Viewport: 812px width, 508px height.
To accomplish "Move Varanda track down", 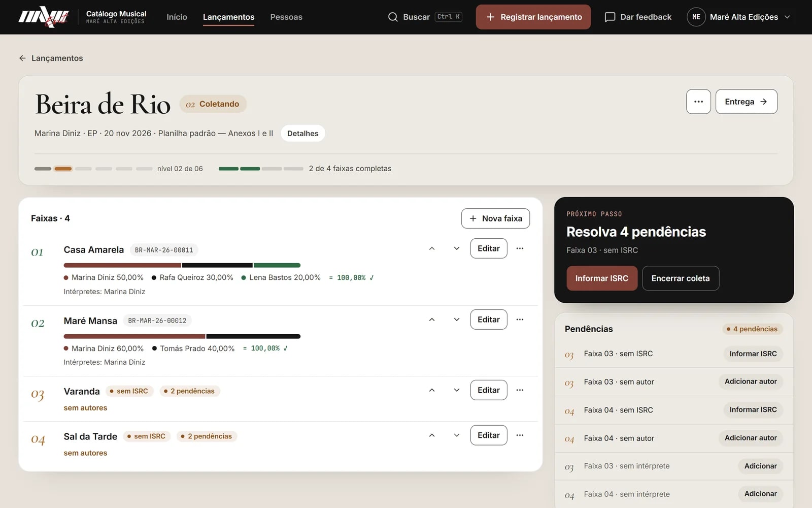I will tap(457, 390).
